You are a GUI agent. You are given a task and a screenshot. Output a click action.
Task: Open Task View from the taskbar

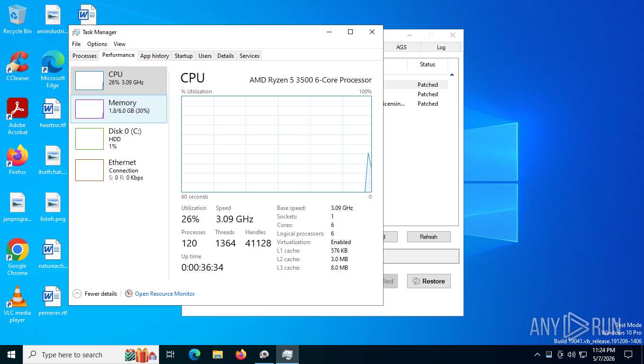[x=170, y=355]
